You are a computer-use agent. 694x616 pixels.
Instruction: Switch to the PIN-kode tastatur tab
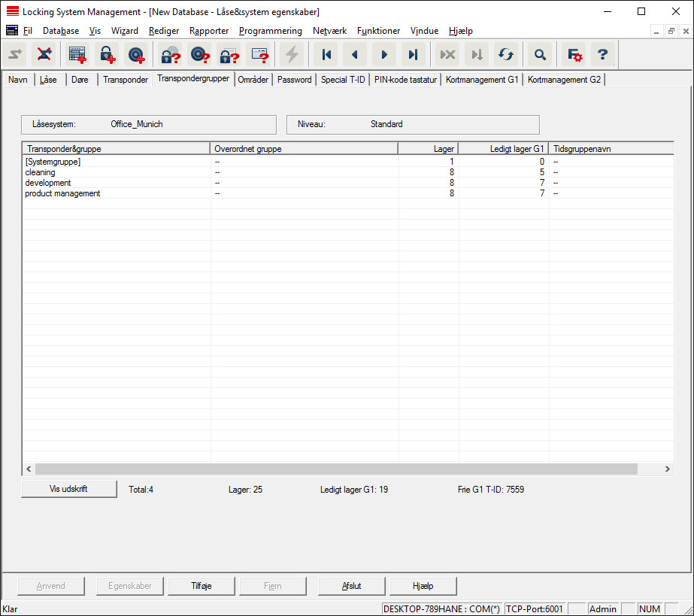coord(405,80)
